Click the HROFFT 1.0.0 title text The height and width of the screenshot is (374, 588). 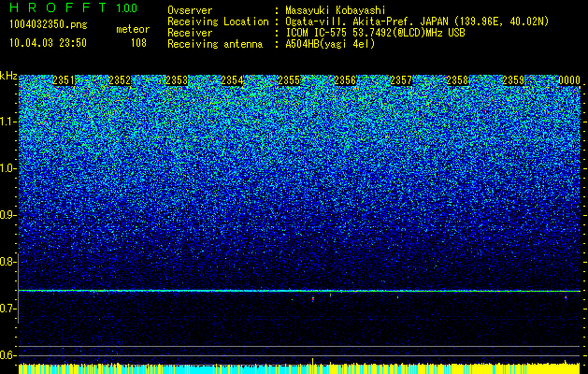point(74,8)
